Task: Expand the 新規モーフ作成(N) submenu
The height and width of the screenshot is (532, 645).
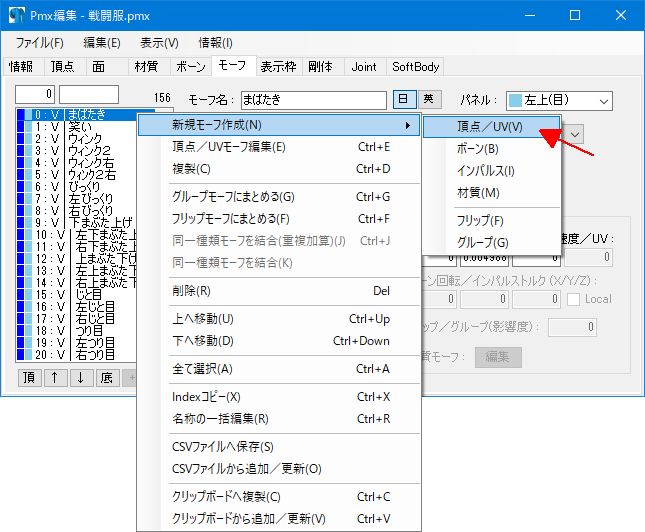Action: [x=279, y=125]
